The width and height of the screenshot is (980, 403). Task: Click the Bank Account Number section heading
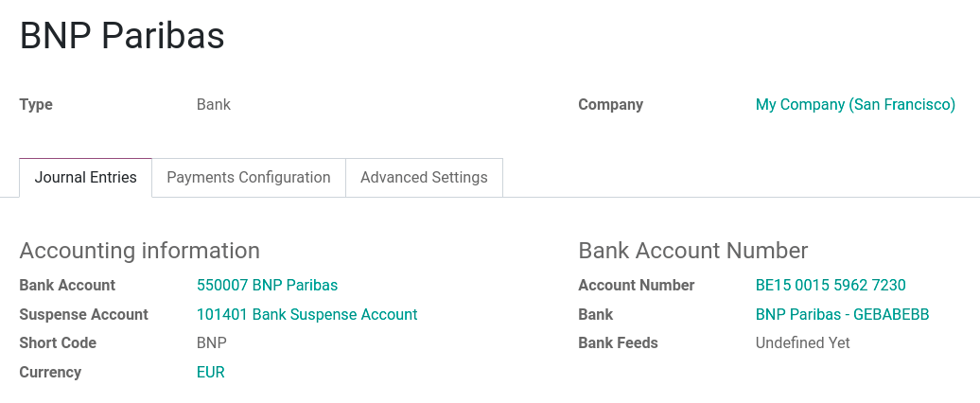click(x=692, y=251)
